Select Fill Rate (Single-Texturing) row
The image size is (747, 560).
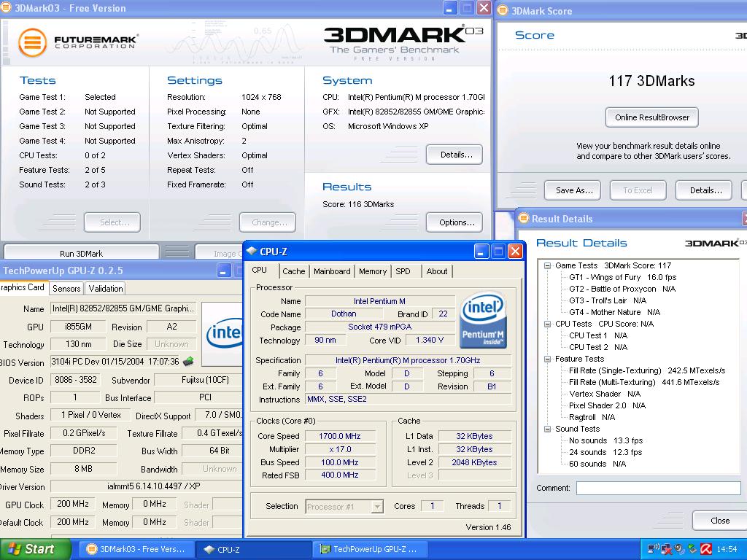coord(647,370)
